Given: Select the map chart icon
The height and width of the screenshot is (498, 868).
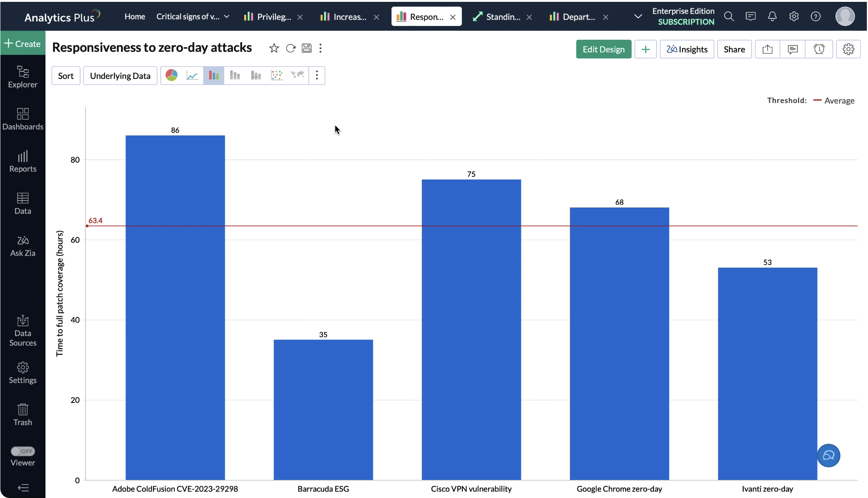Looking at the screenshot, I should click(x=297, y=75).
